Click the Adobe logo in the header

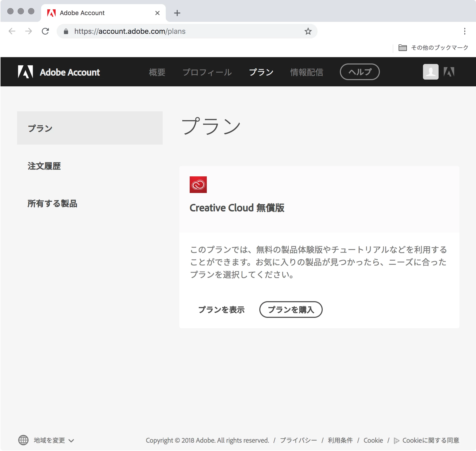[x=25, y=72]
